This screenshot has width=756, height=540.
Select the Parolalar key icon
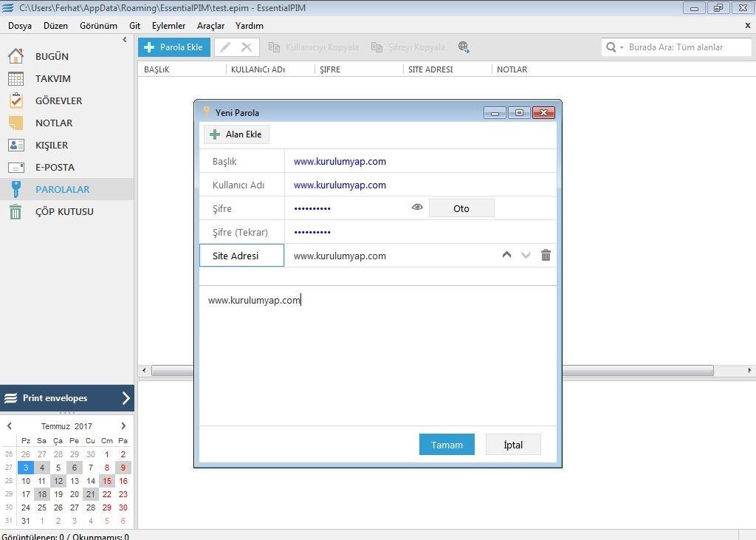(16, 189)
